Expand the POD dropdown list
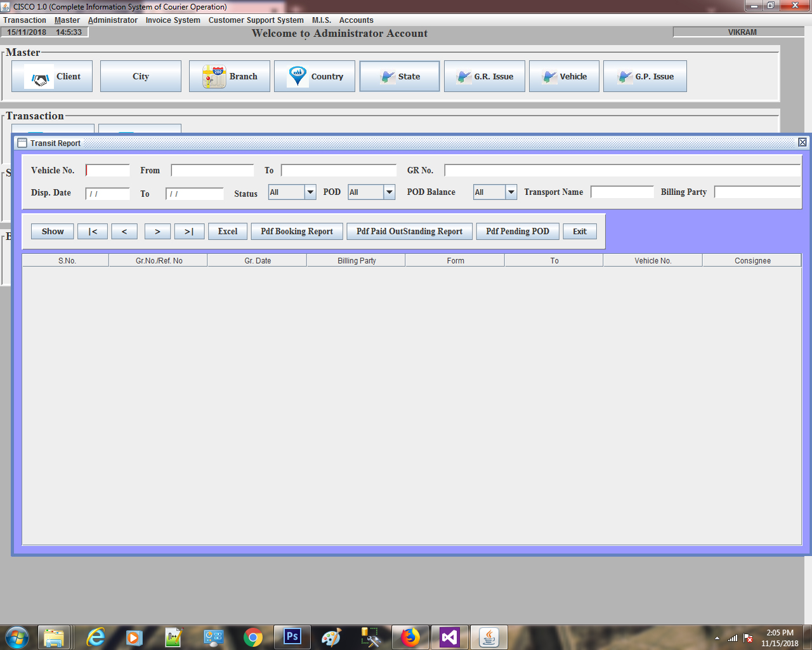This screenshot has width=812, height=650. (389, 192)
